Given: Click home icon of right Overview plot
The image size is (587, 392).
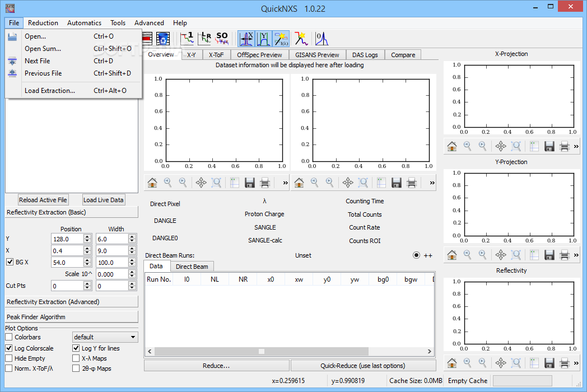Looking at the screenshot, I should (x=299, y=183).
